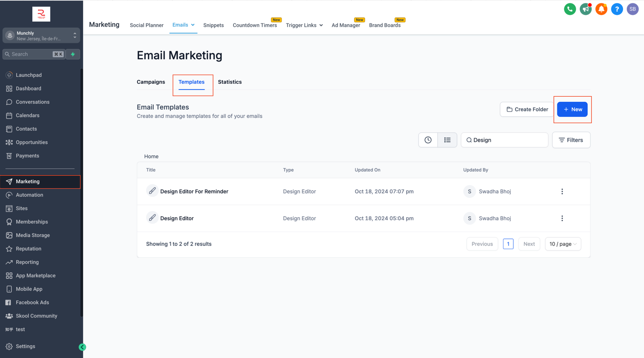Switch to the Campaigns tab
The height and width of the screenshot is (358, 644).
pos(151,82)
